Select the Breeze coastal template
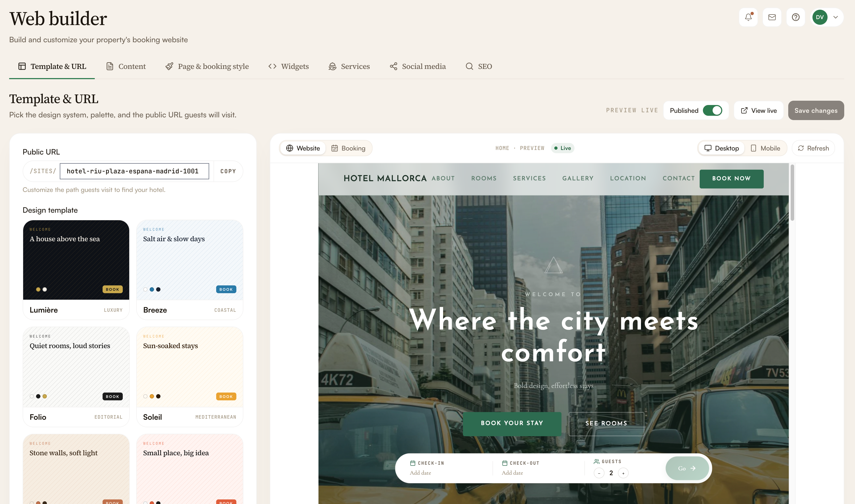855x504 pixels. pos(190,270)
